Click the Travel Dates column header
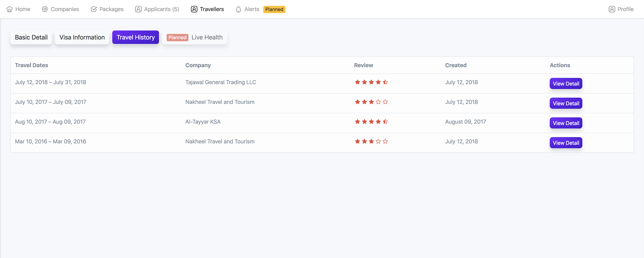This screenshot has width=644, height=258. 32,65
